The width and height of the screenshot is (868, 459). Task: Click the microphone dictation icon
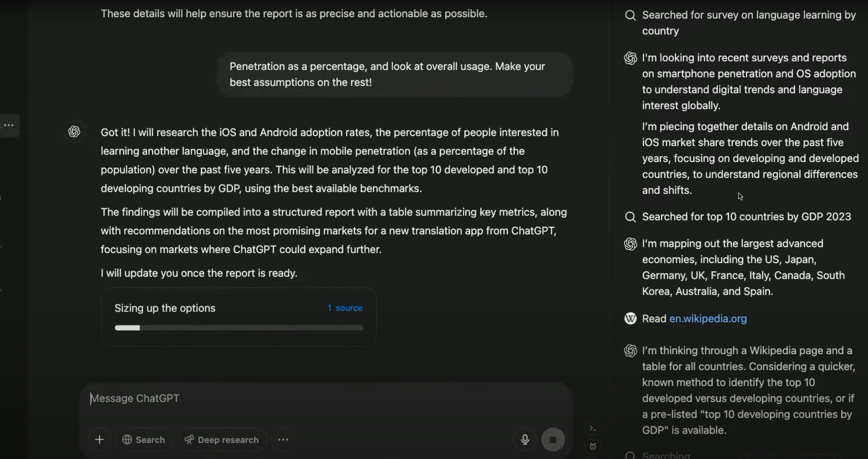click(x=525, y=440)
